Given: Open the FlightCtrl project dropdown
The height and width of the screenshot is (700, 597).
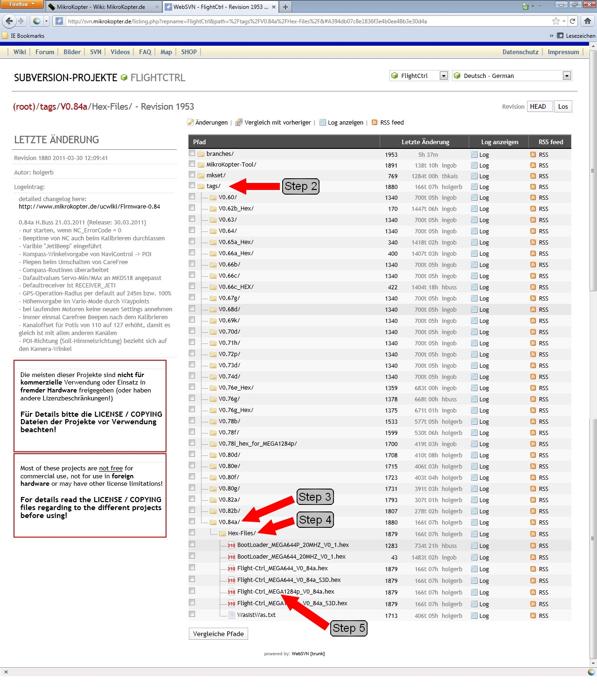Looking at the screenshot, I should [444, 76].
